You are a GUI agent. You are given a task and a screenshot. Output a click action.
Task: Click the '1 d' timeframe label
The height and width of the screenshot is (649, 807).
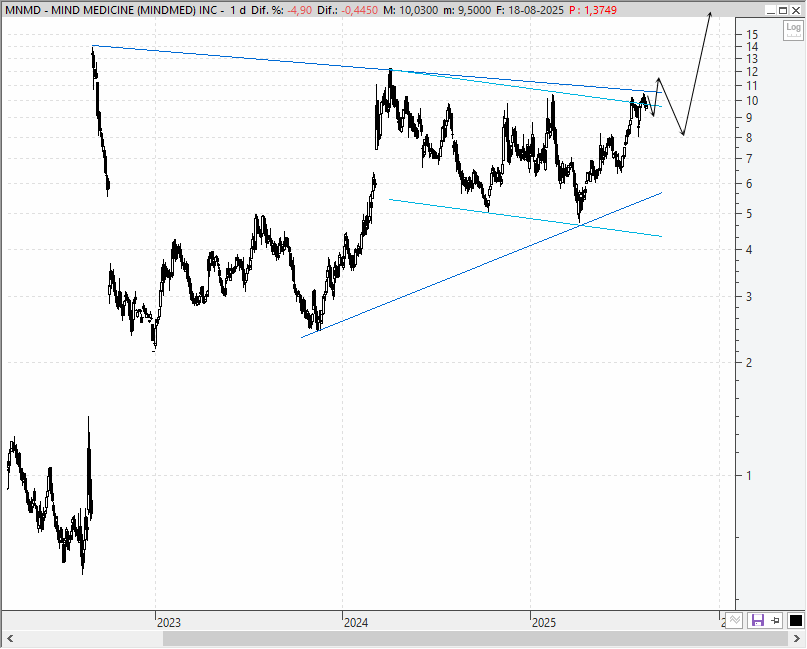tap(238, 10)
